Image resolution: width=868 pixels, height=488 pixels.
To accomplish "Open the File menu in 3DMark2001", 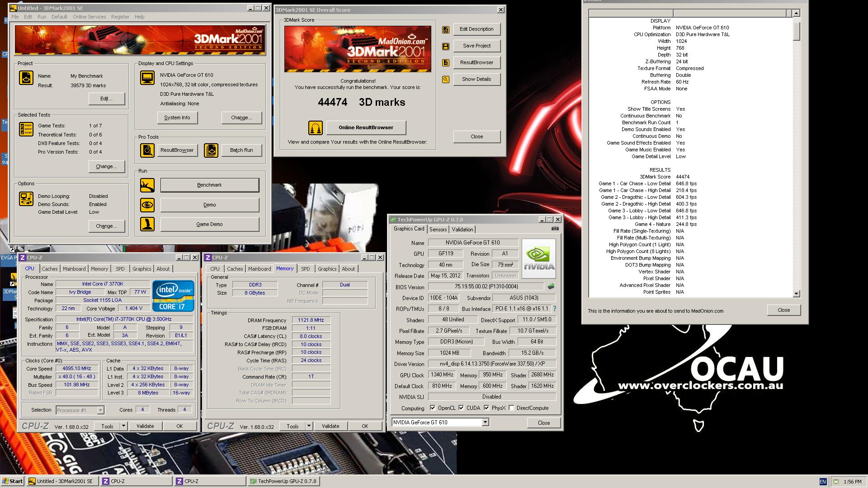I will [15, 17].
